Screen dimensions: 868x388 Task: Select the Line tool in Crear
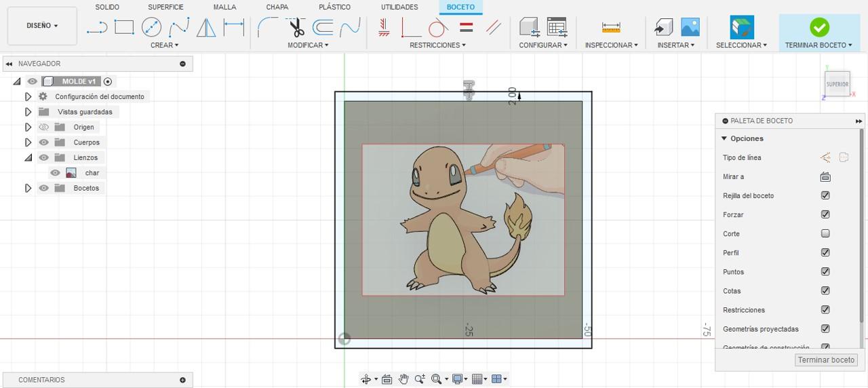(x=97, y=27)
